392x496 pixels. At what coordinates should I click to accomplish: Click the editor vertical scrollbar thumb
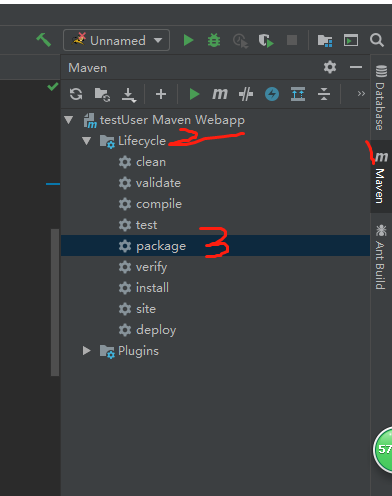(x=55, y=302)
